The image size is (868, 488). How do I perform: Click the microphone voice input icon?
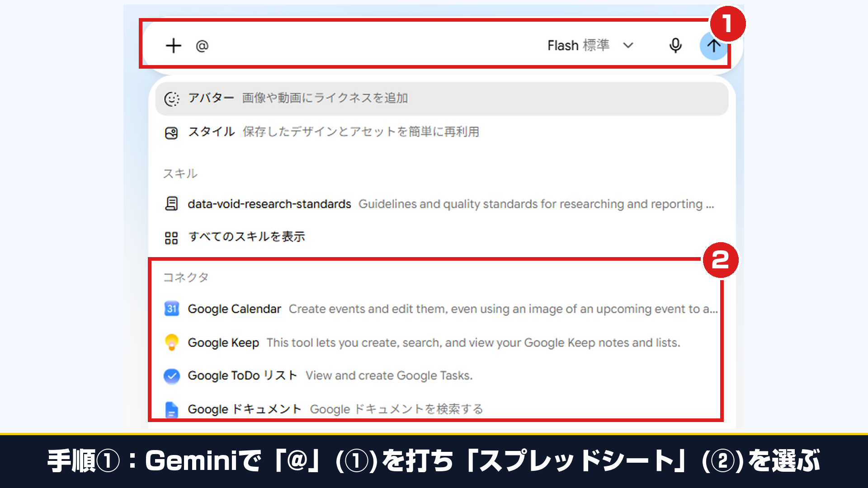tap(675, 46)
